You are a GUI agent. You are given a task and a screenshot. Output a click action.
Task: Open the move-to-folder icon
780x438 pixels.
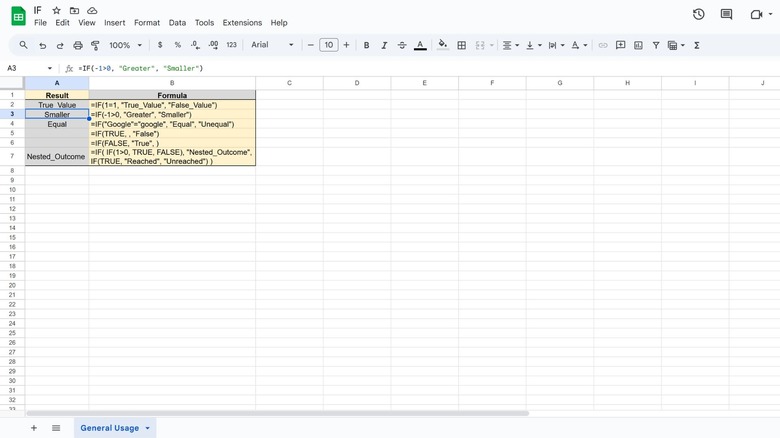coord(74,10)
